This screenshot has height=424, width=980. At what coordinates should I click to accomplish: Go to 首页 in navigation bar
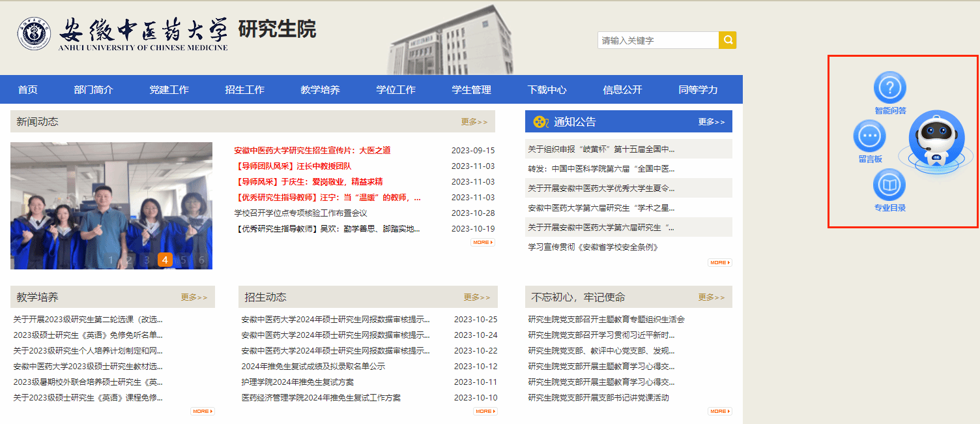click(x=28, y=90)
